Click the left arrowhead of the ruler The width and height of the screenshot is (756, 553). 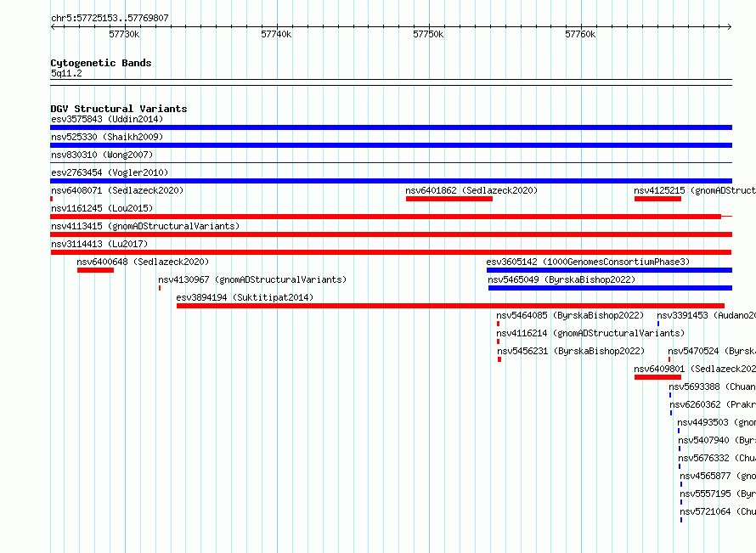[x=53, y=26]
